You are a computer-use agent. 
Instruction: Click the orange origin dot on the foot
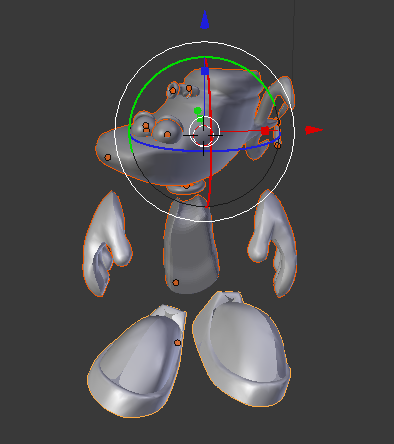178,343
